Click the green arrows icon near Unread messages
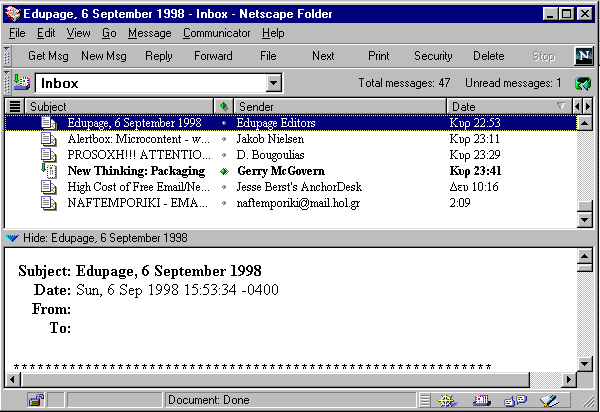This screenshot has width=600, height=412. click(583, 83)
